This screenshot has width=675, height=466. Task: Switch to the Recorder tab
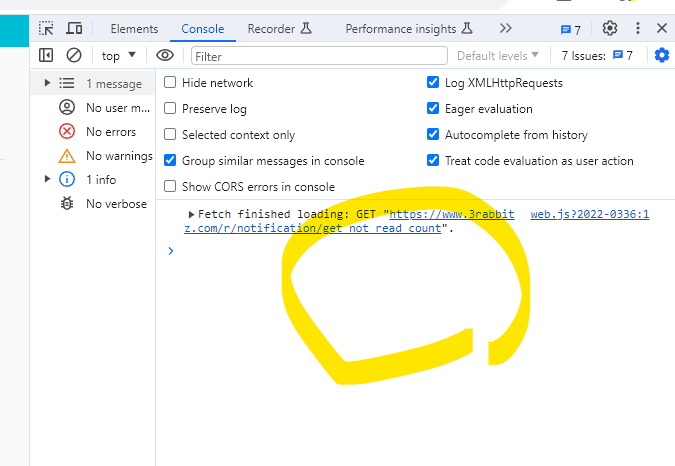click(x=279, y=29)
